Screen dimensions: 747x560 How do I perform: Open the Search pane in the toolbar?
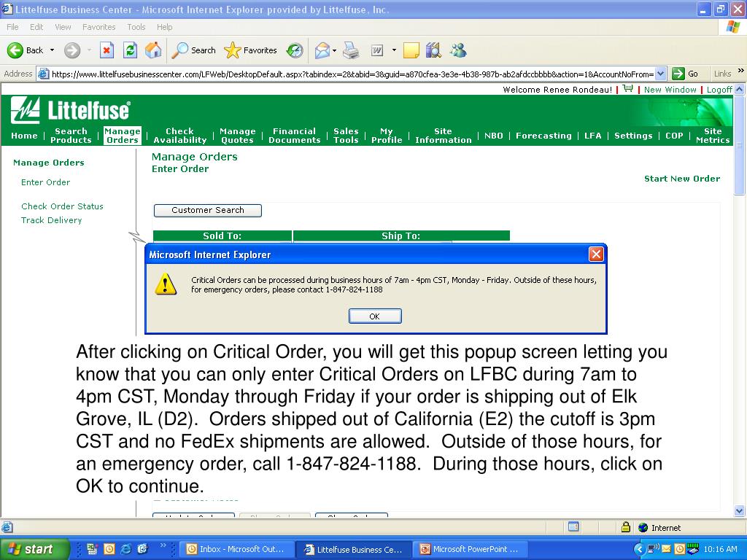(193, 50)
